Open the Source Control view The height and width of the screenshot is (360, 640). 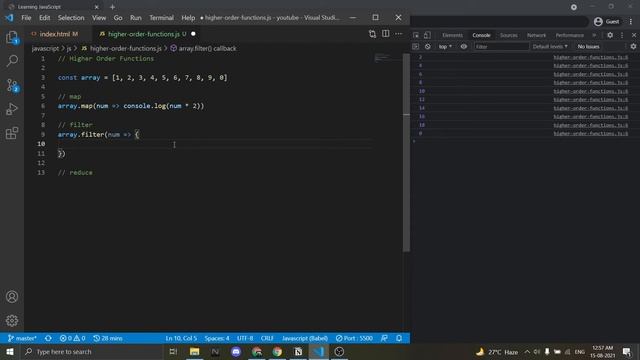tap(12, 85)
